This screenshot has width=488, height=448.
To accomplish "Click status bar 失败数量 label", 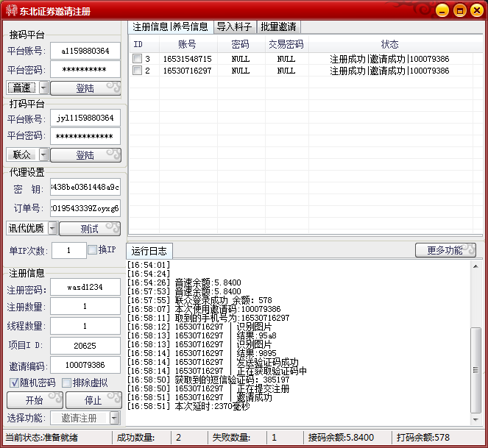I will tap(231, 438).
